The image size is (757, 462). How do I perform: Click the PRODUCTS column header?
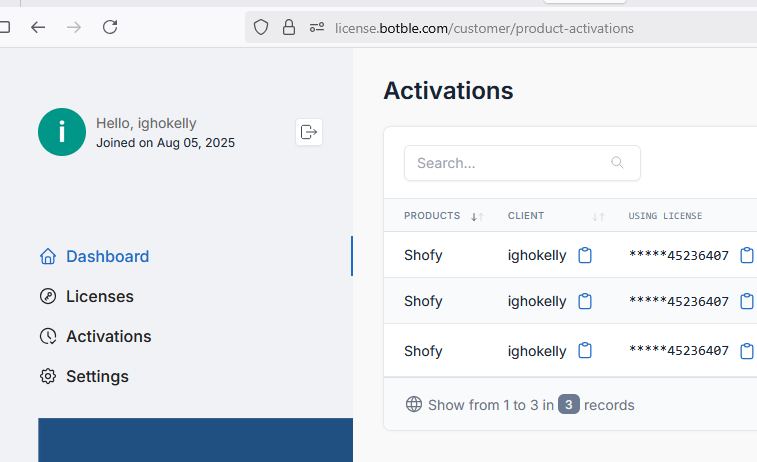tap(432, 216)
